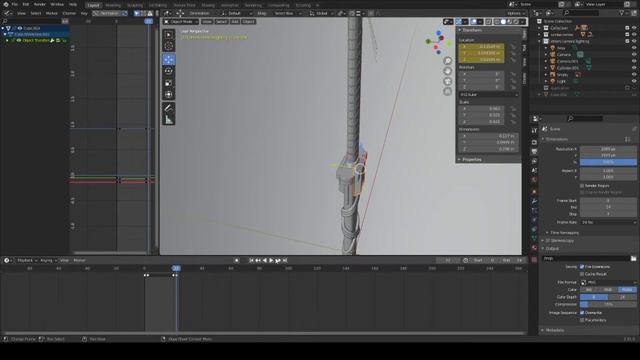This screenshot has width=640, height=360.
Task: Click the render dimensions presets icon
Action: (x=627, y=139)
